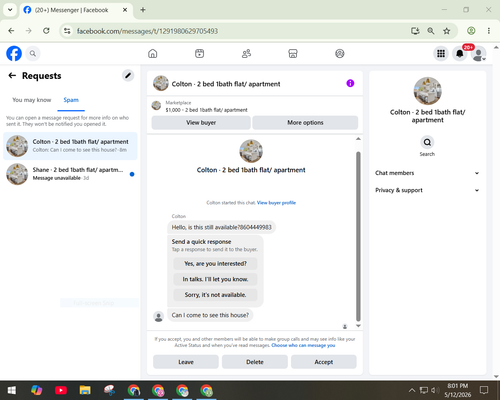Open the Chrome three-dot menu
The width and height of the screenshot is (500, 400).
pos(489,31)
